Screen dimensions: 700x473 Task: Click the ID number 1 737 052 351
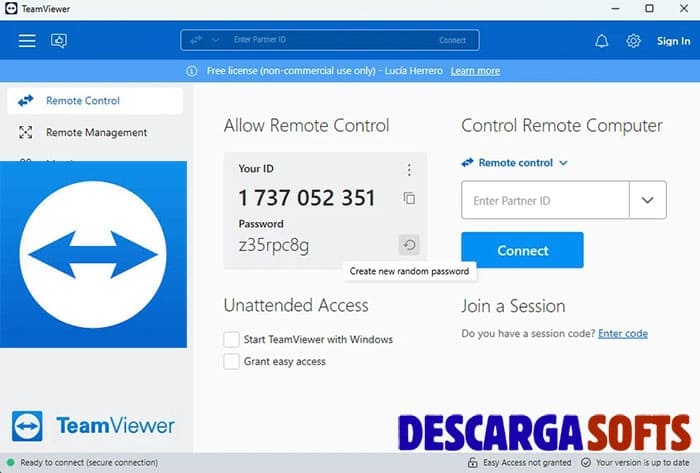pyautogui.click(x=307, y=198)
